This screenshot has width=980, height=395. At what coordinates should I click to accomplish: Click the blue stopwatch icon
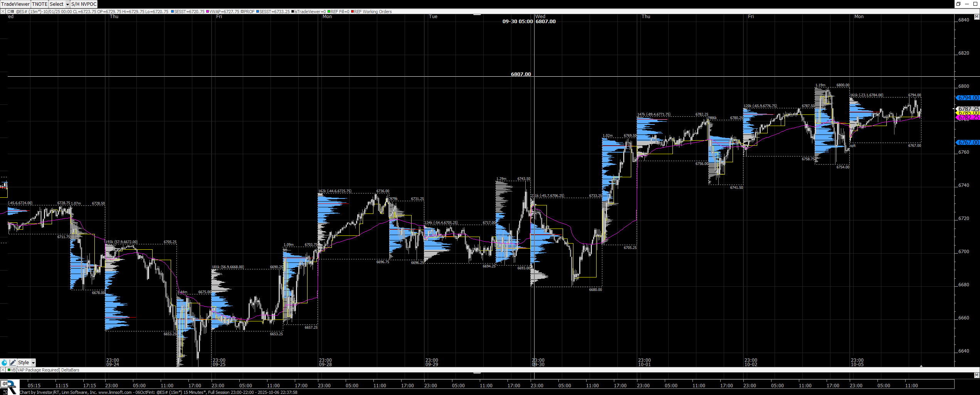coord(4,363)
